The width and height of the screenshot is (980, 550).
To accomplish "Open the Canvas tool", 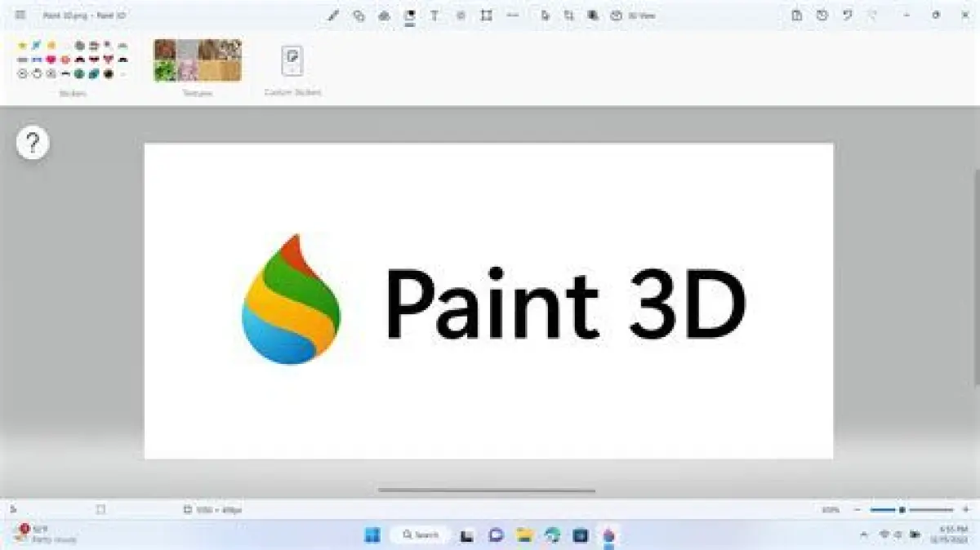I will [487, 16].
